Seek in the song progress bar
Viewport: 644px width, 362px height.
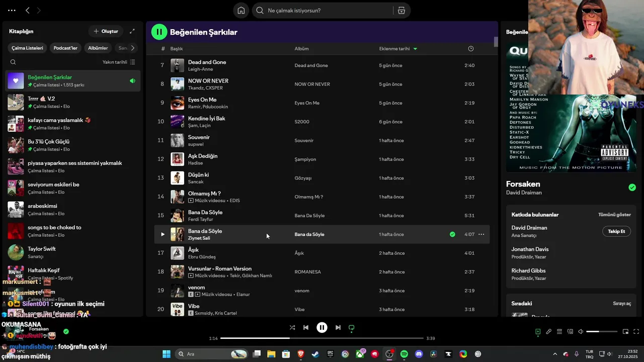point(322,338)
